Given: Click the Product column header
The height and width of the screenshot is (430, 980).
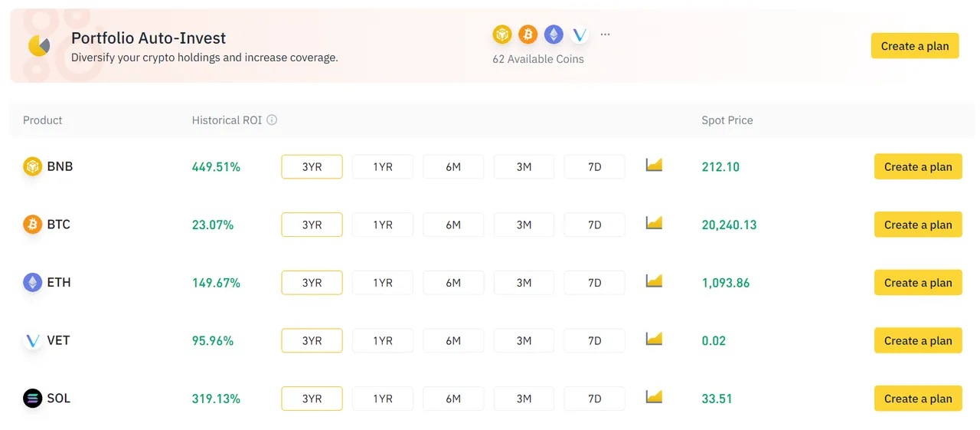Looking at the screenshot, I should [x=43, y=120].
